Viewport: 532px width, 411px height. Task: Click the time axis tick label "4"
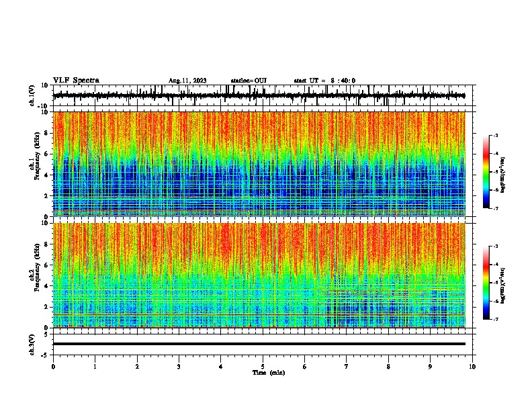click(221, 367)
